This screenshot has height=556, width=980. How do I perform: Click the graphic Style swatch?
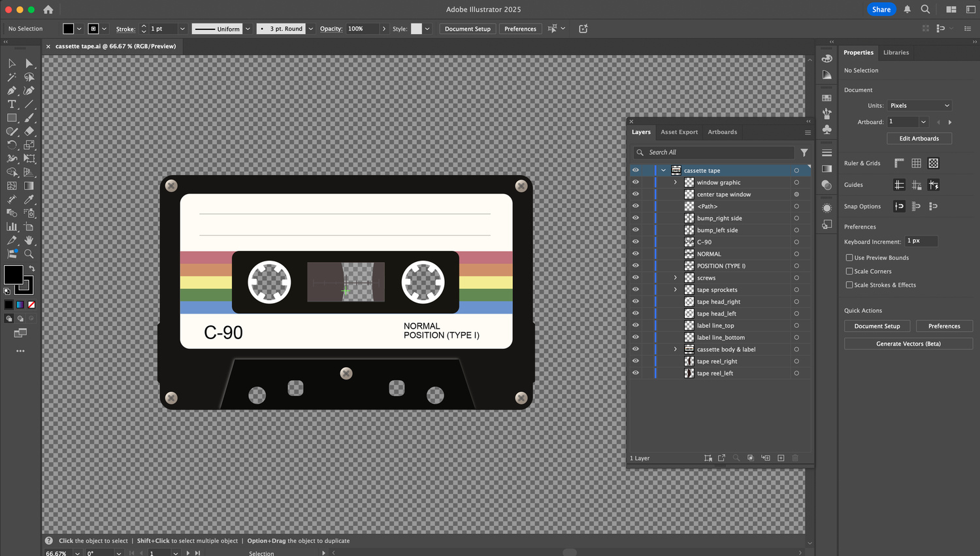point(416,29)
